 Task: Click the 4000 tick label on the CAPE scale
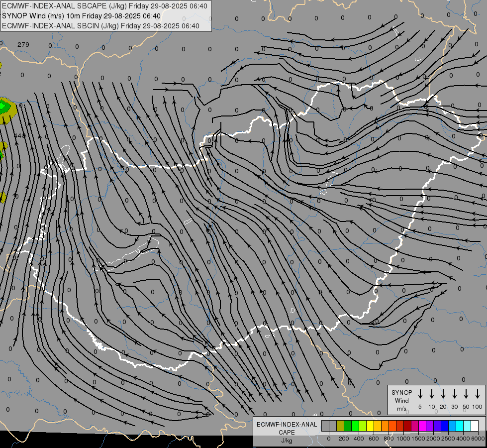pos(463,439)
